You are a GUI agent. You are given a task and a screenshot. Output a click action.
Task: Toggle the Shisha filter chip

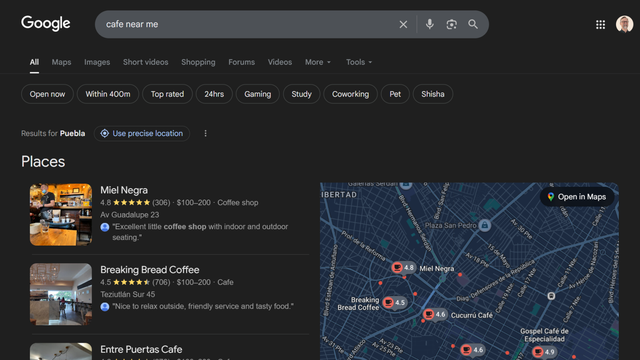(433, 94)
